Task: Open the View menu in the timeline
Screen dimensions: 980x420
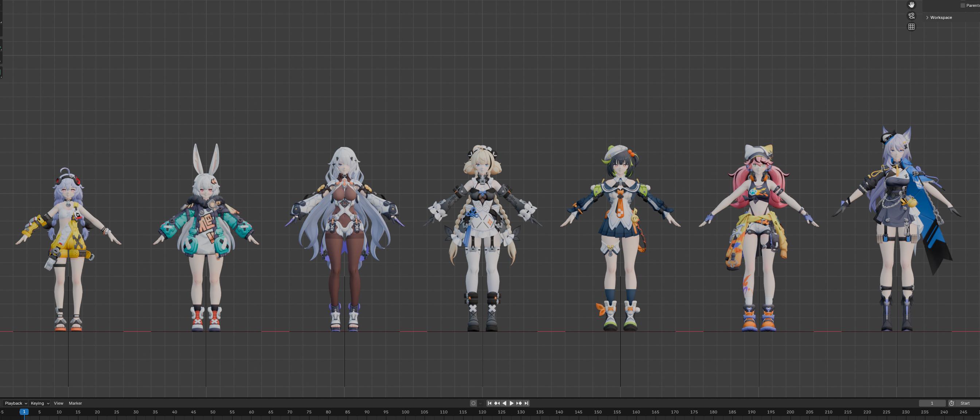Action: (x=59, y=403)
